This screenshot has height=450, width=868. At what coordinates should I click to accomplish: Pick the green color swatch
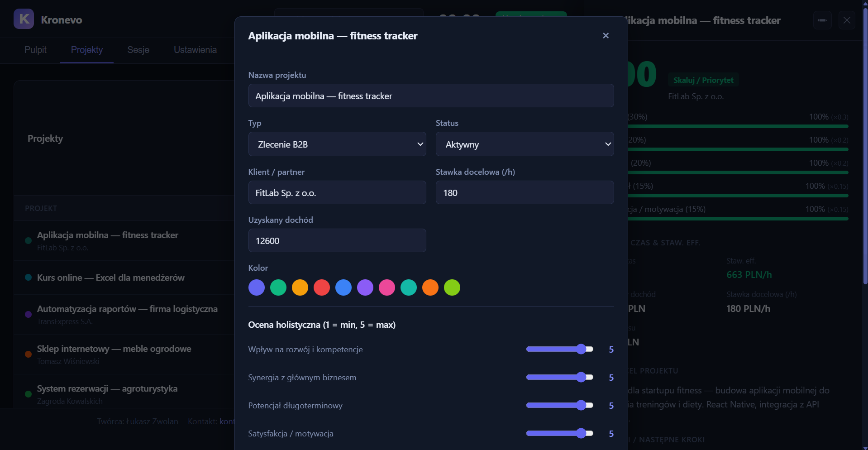pos(278,287)
